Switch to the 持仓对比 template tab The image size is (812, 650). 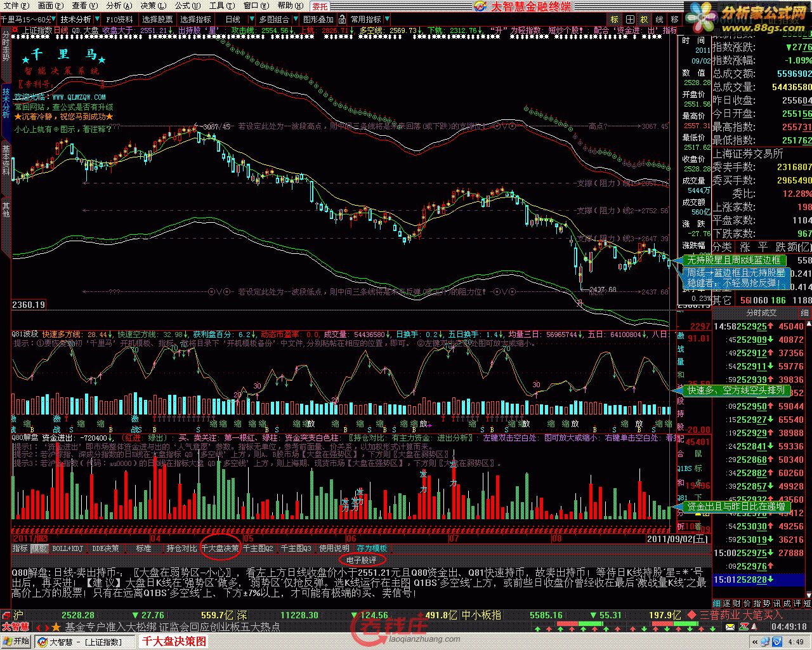(181, 548)
